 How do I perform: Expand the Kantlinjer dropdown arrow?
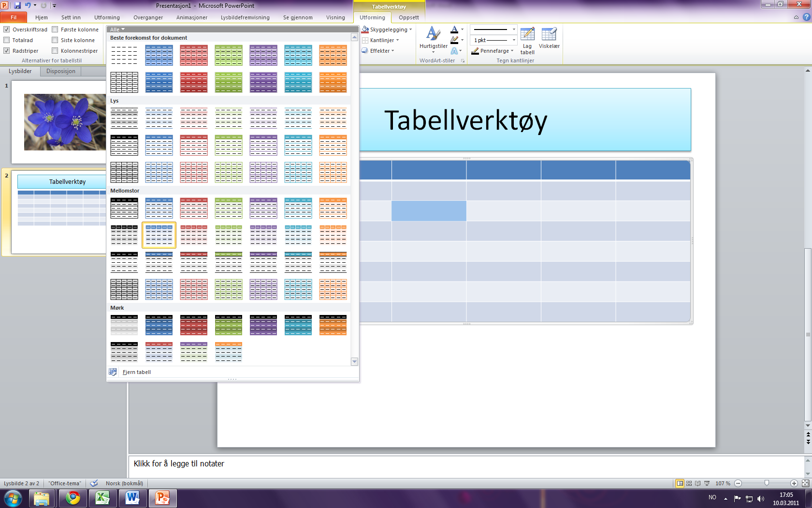[398, 40]
